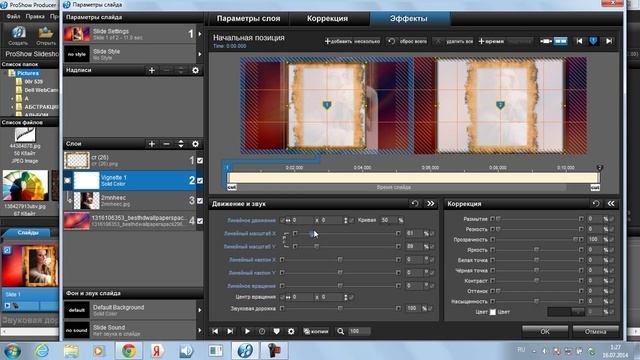The height and width of the screenshot is (360, 640).
Task: Remove selected layer using the minus icon in Слои
Action: click(x=167, y=144)
